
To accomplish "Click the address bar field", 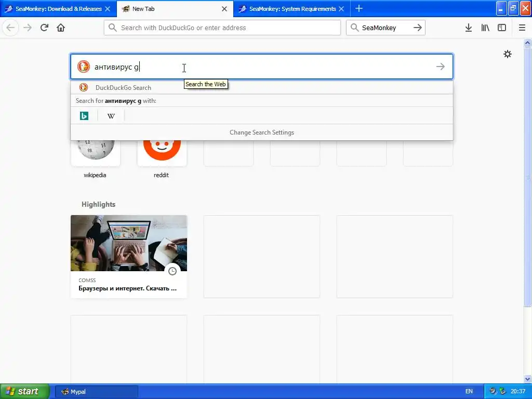I will pos(222,28).
